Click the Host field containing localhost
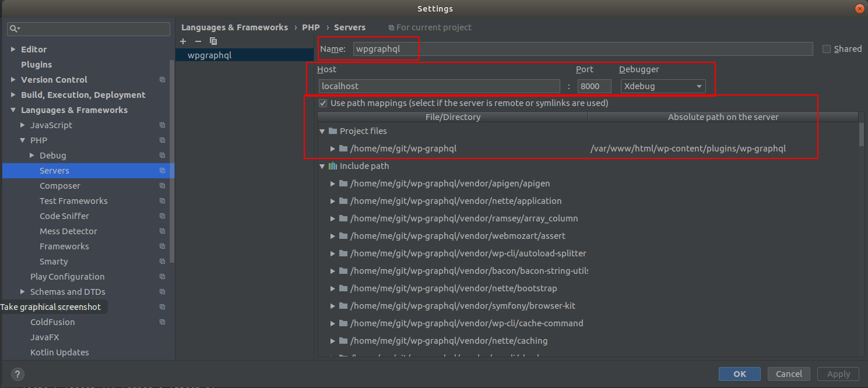868x388 pixels. (440, 86)
